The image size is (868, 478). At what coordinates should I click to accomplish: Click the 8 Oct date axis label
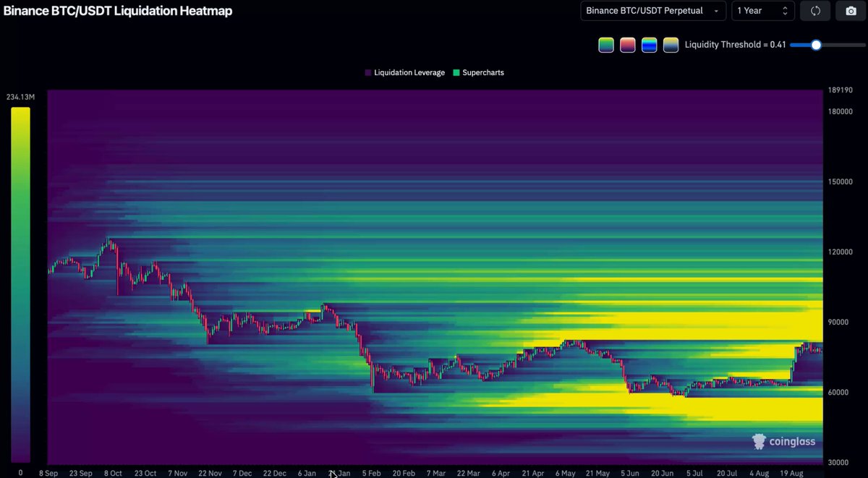click(113, 473)
